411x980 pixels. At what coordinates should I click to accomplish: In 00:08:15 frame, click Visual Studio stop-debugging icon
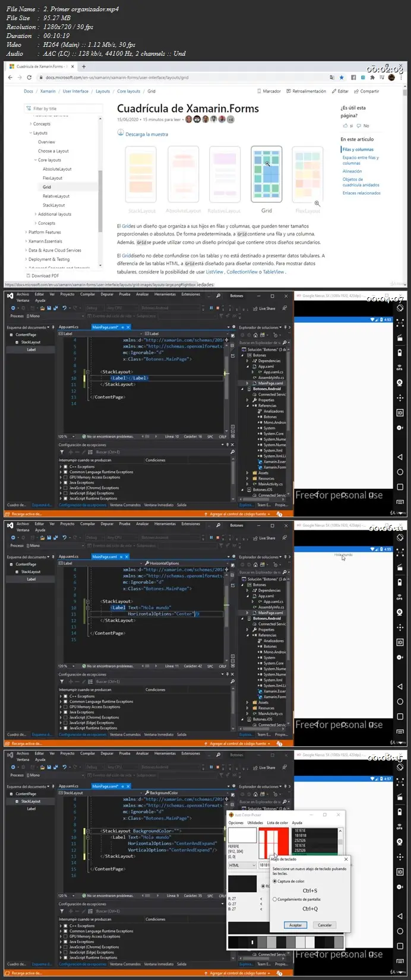tap(217, 768)
